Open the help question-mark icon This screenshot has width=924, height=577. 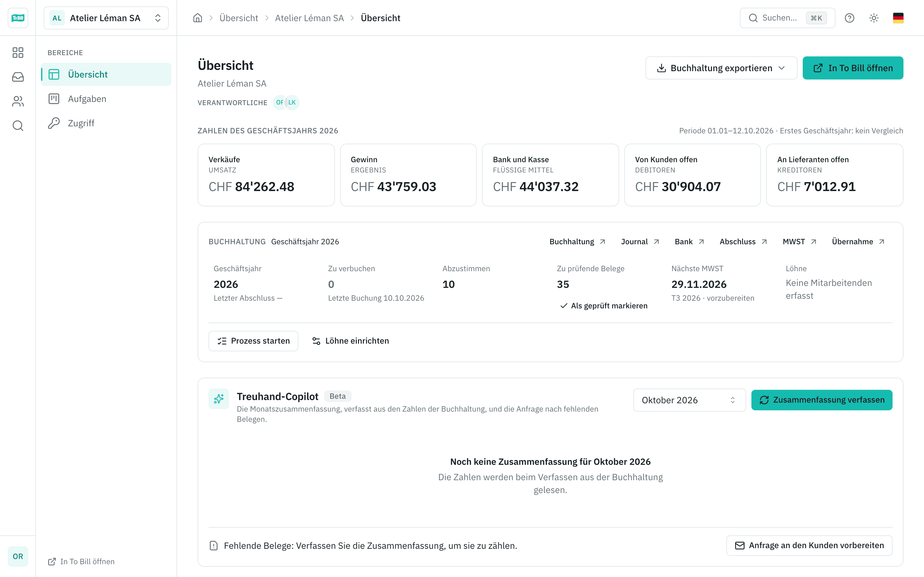click(x=849, y=18)
